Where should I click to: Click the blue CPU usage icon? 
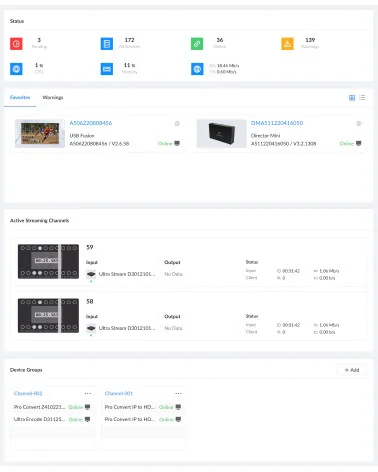16,69
